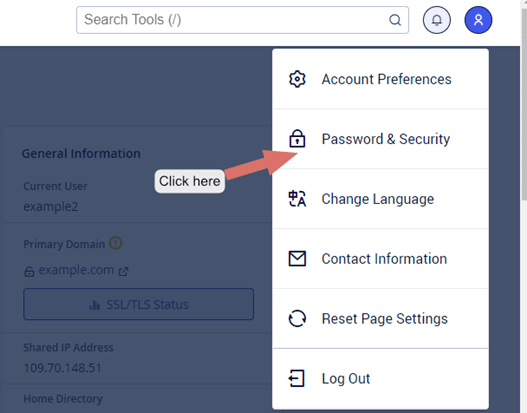Choose Password & Security from menu
This screenshot has height=413, width=527.
click(x=380, y=139)
